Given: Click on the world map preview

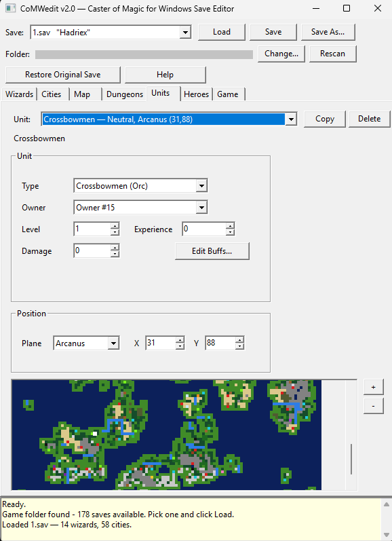Looking at the screenshot, I should [166, 434].
